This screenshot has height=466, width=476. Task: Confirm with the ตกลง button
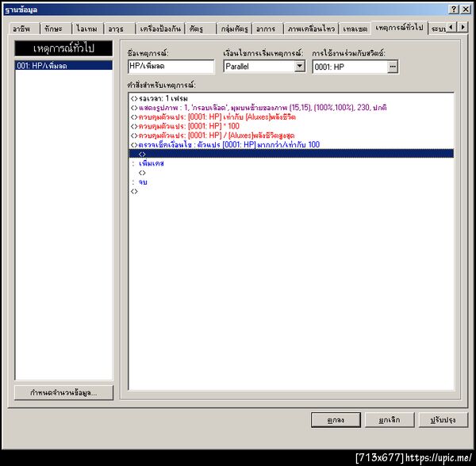336,420
